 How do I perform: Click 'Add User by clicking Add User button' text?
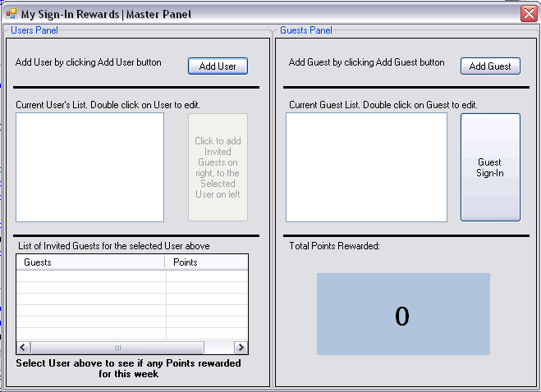tap(89, 62)
